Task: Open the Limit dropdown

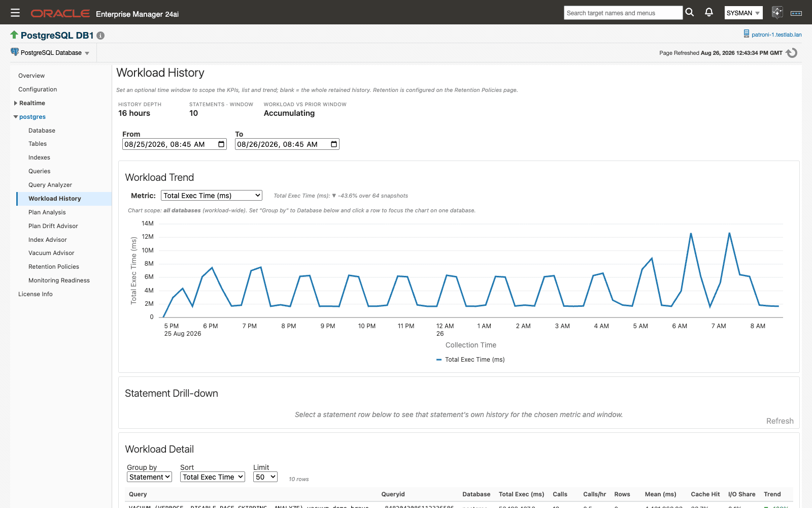Action: point(265,477)
